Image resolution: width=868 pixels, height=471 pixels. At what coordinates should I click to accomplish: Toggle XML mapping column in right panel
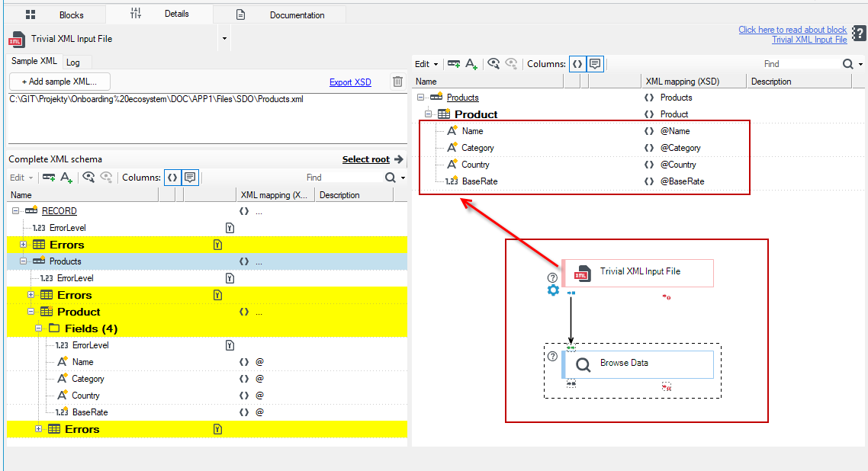point(577,64)
